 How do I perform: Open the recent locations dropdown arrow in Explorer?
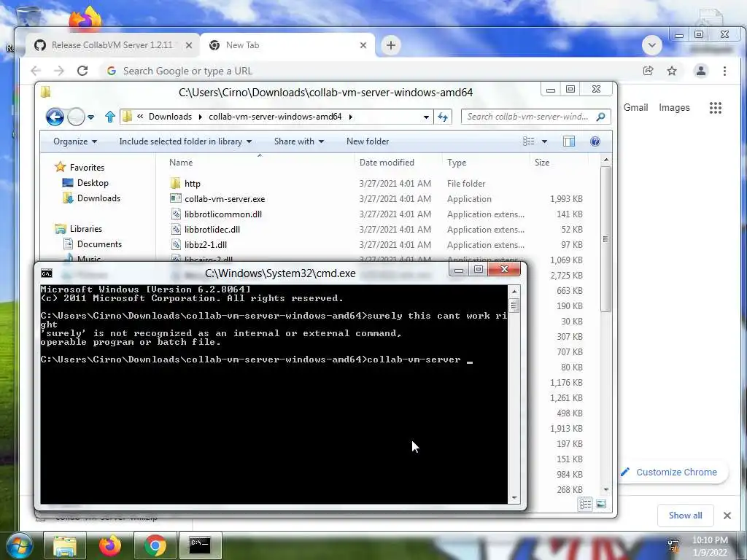(91, 117)
